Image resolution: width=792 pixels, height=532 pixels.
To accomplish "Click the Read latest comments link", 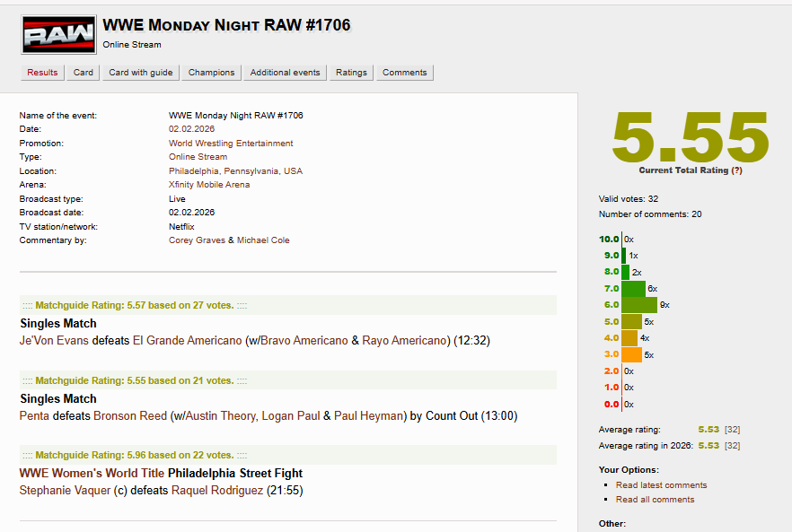I will (x=661, y=485).
